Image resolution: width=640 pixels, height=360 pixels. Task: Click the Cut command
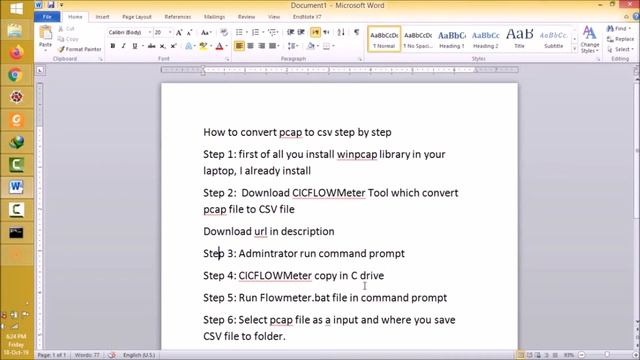67,29
